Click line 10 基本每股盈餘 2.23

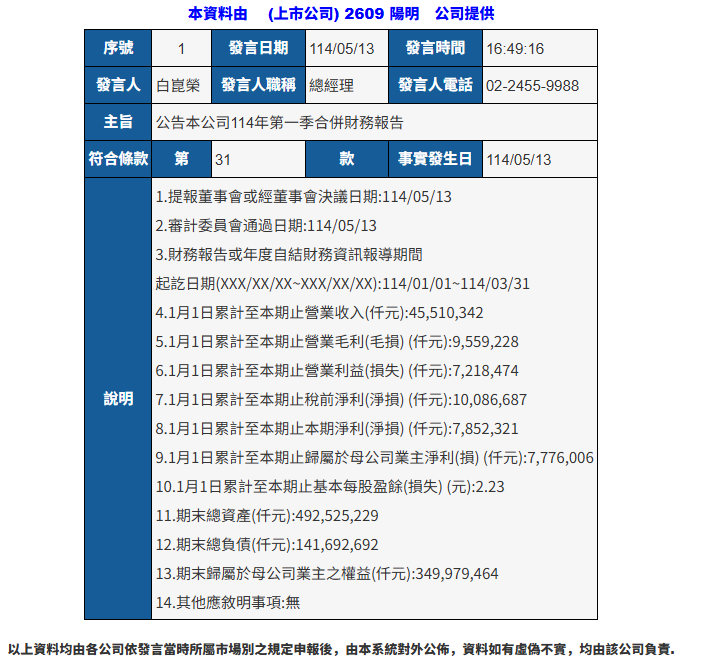(x=330, y=486)
